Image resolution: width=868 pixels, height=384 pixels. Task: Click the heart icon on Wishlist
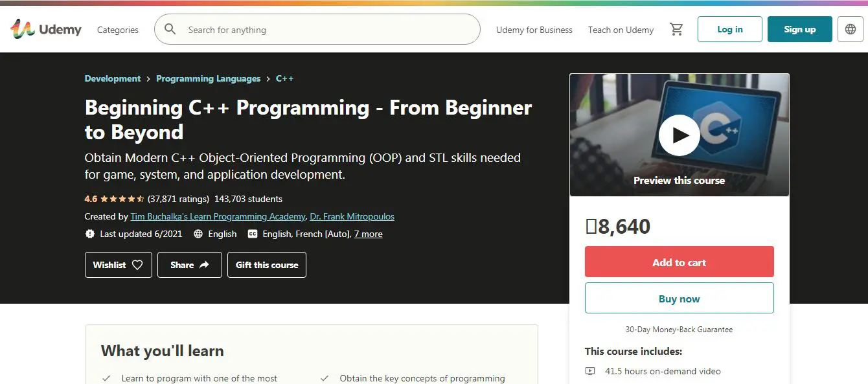[137, 265]
